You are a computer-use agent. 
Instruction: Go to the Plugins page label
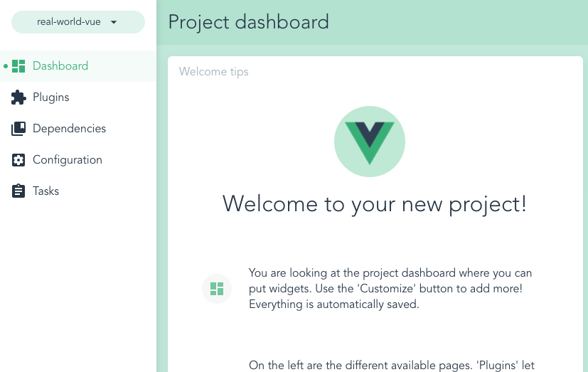[51, 97]
